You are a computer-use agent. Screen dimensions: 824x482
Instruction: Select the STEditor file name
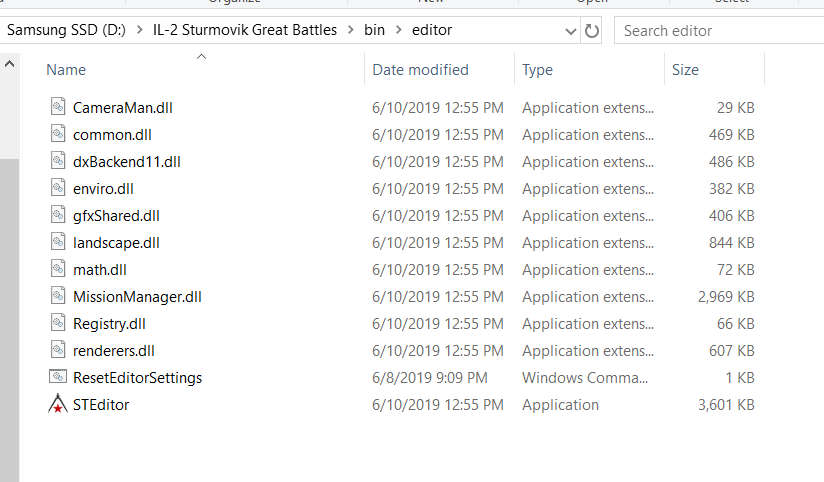coord(101,405)
